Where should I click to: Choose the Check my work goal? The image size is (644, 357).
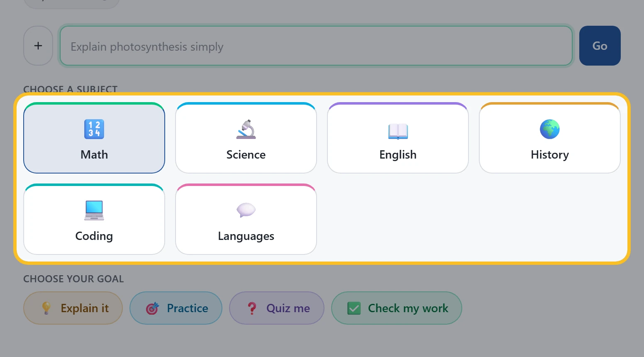pyautogui.click(x=397, y=308)
